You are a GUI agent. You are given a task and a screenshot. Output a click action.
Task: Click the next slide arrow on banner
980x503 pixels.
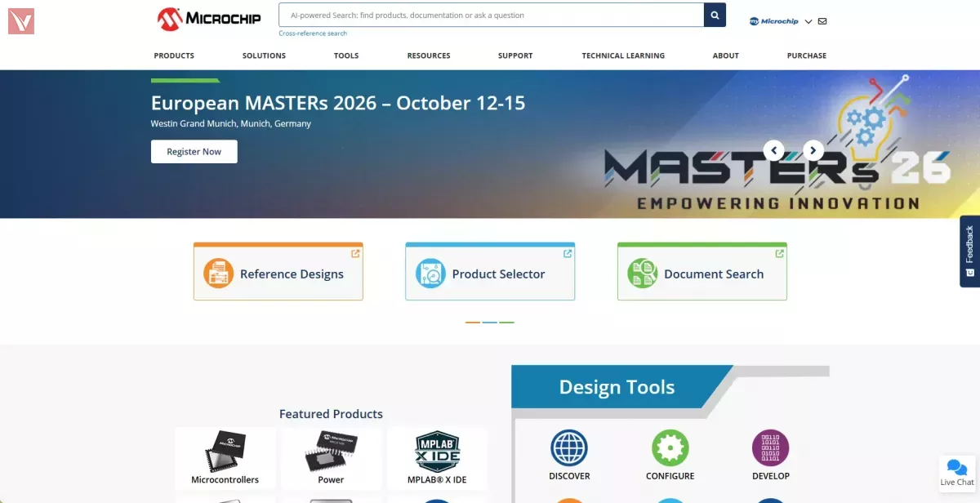pos(813,150)
